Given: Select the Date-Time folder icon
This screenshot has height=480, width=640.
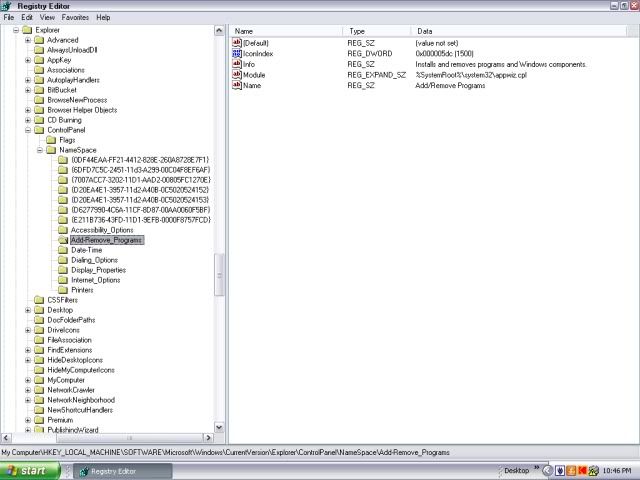Looking at the screenshot, I should tap(63, 250).
